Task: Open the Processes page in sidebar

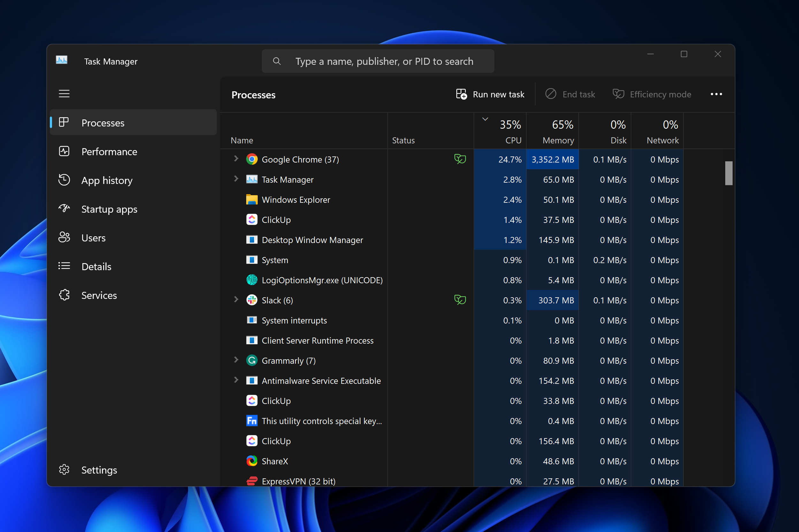Action: click(x=133, y=123)
